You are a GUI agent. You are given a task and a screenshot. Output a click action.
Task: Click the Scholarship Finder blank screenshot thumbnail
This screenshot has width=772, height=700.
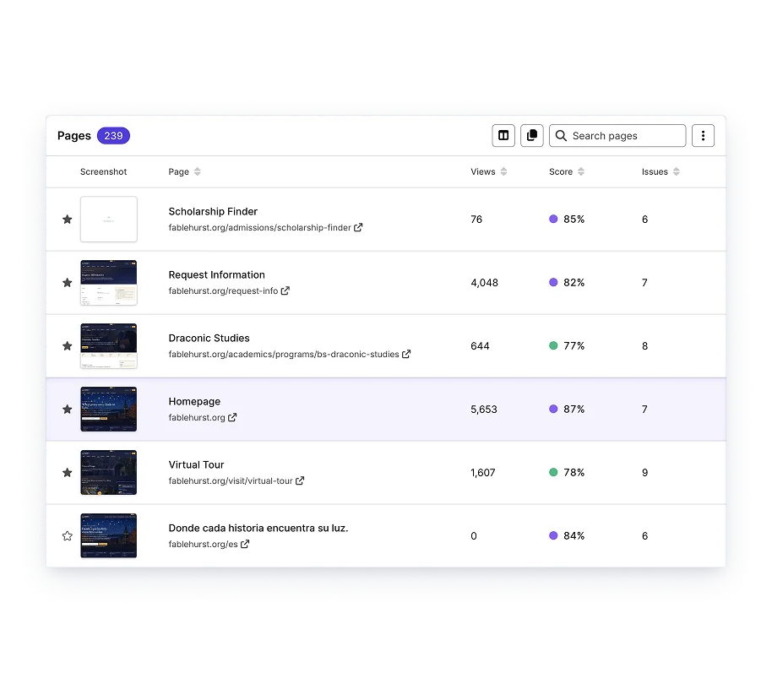click(x=109, y=219)
